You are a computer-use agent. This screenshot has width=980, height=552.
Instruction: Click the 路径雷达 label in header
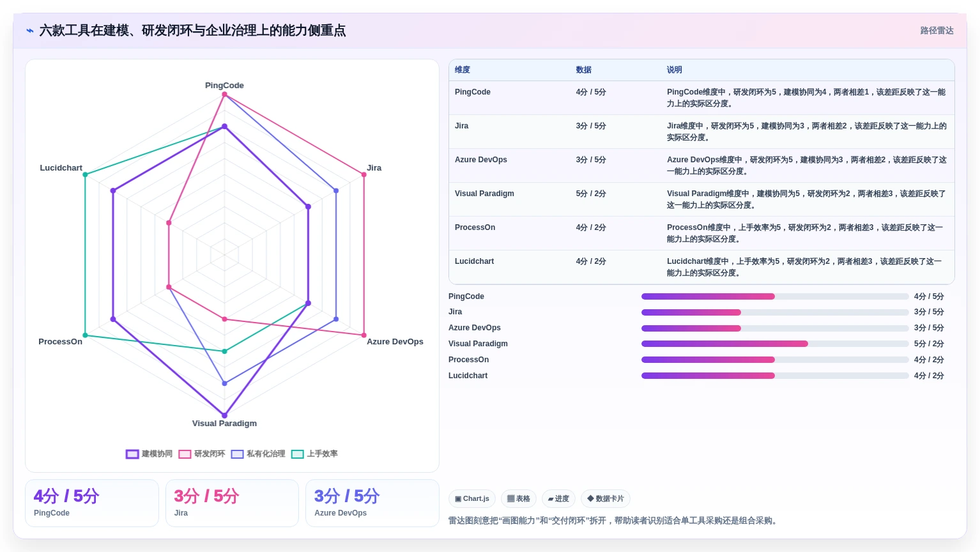tap(937, 31)
